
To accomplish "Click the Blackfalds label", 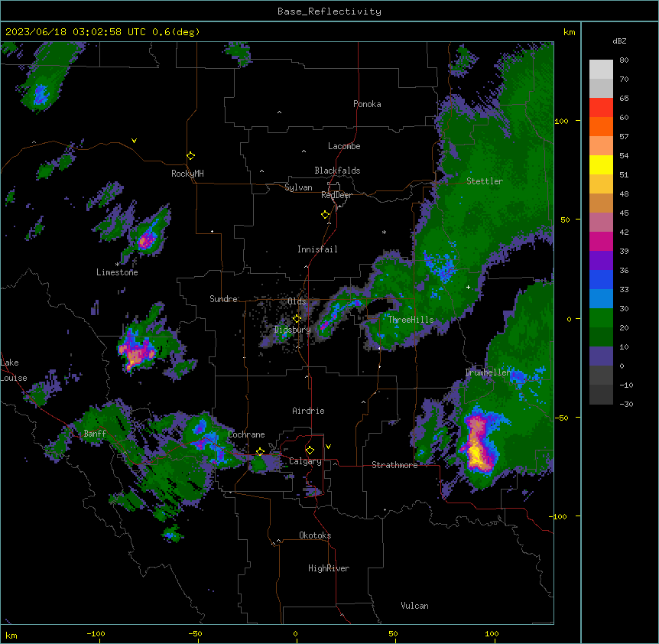I will [337, 171].
